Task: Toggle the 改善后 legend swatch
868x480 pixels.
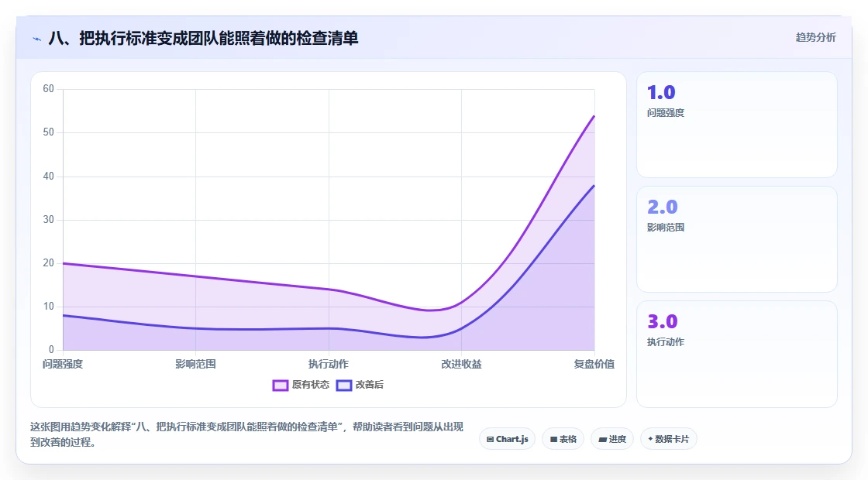Action: [x=344, y=385]
